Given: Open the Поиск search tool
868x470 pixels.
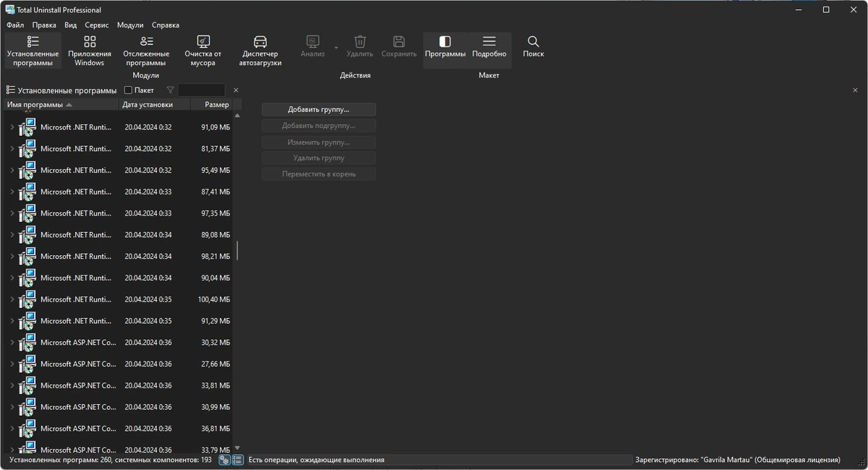Looking at the screenshot, I should click(533, 47).
